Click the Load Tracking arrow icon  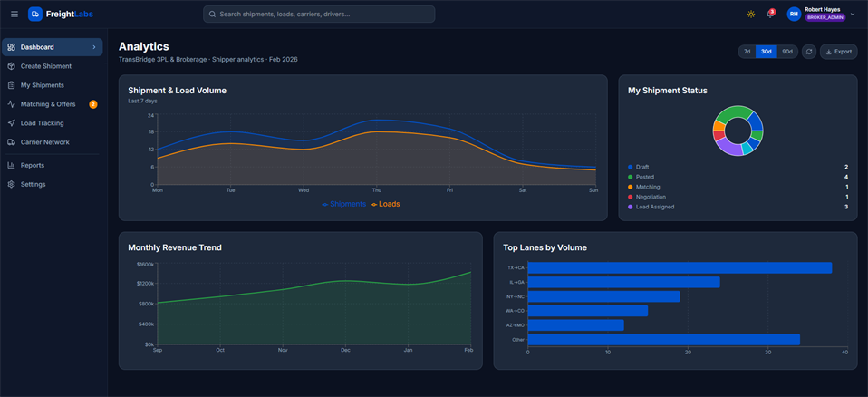coord(11,123)
